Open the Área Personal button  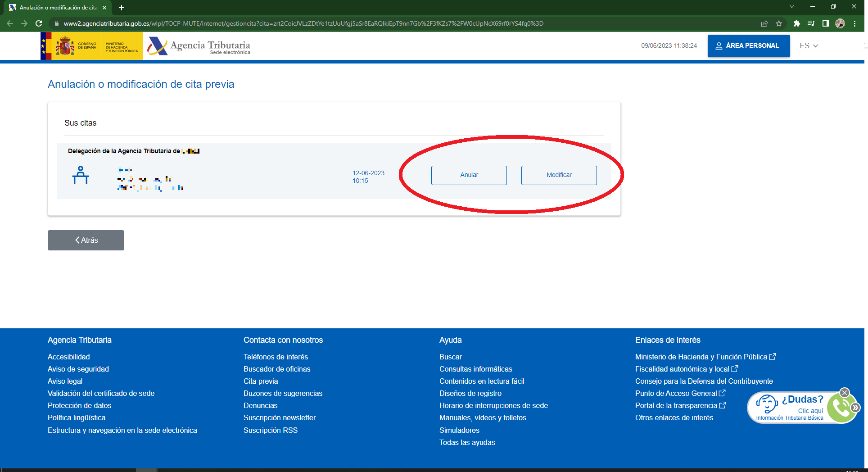point(748,46)
